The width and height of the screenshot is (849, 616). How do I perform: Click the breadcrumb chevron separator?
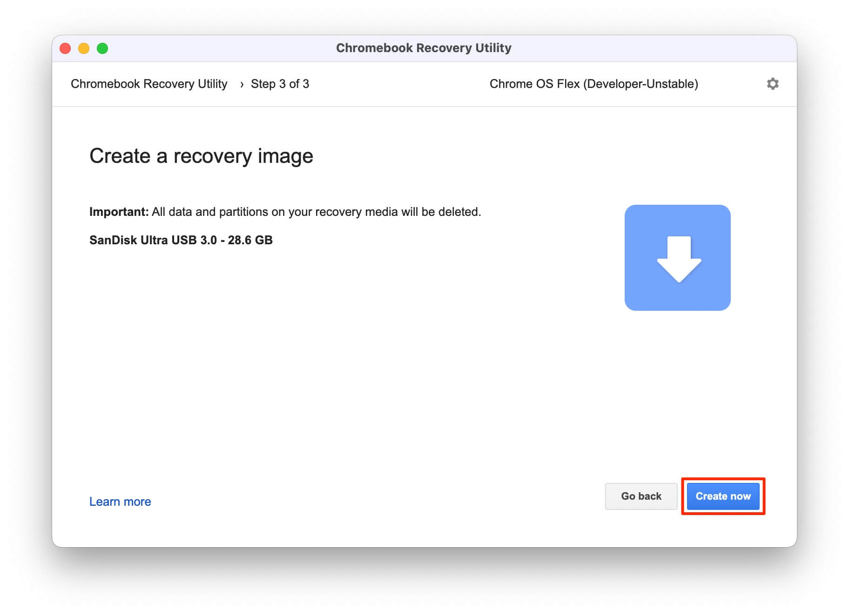243,85
